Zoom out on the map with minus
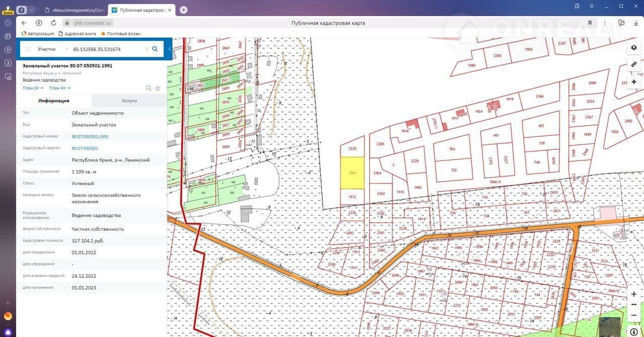The height and width of the screenshot is (337, 644). [x=634, y=315]
